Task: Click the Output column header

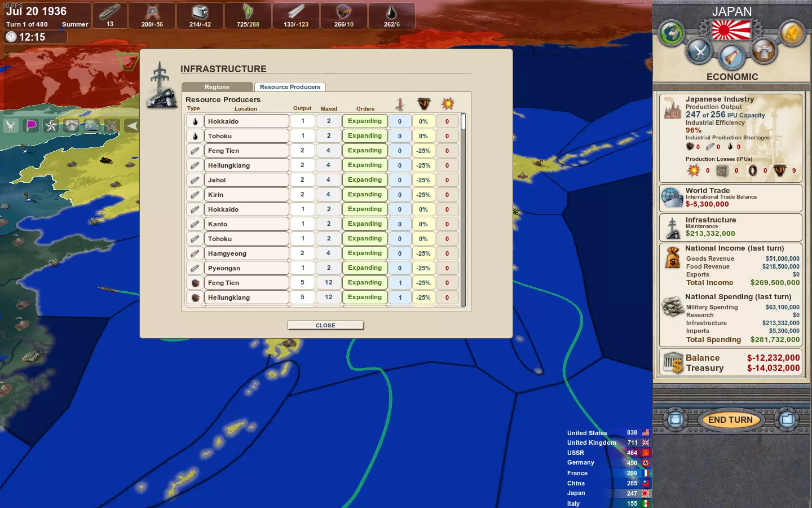Action: pyautogui.click(x=302, y=108)
